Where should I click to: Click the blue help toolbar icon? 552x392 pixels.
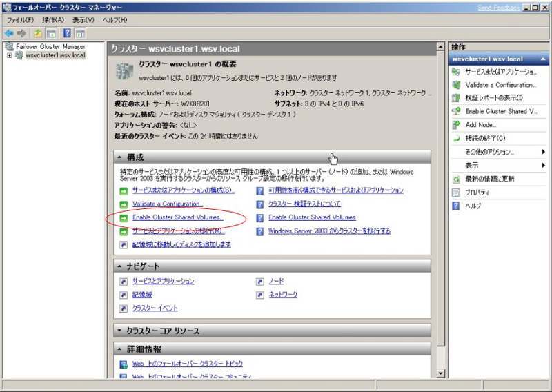(67, 33)
